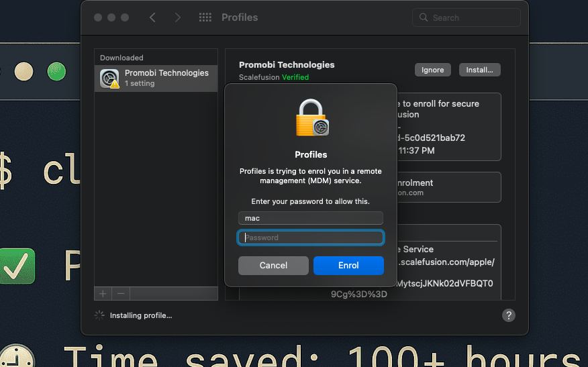Click the Promobi Technologies heading in details
Screen dimensions: 588x367
pyautogui.click(x=287, y=65)
